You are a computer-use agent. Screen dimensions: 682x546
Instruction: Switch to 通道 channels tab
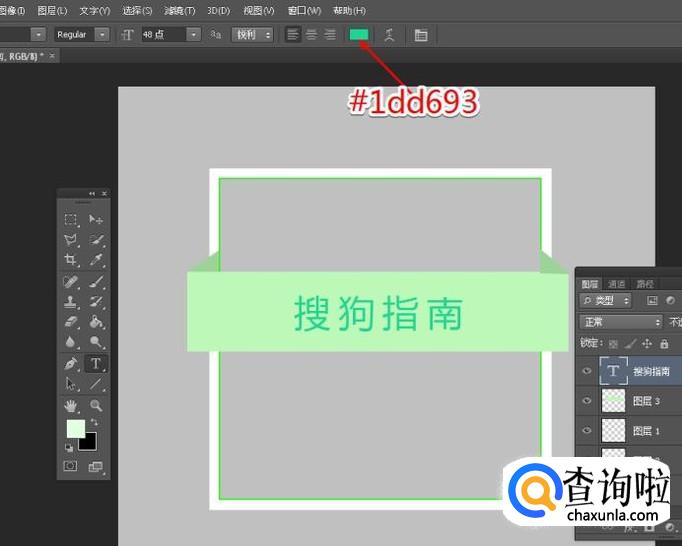[x=616, y=284]
